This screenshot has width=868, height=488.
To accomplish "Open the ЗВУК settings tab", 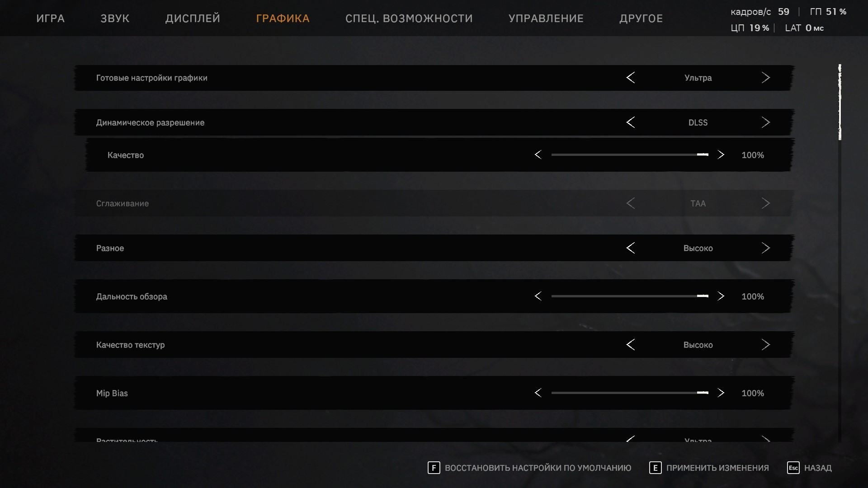I will [115, 19].
